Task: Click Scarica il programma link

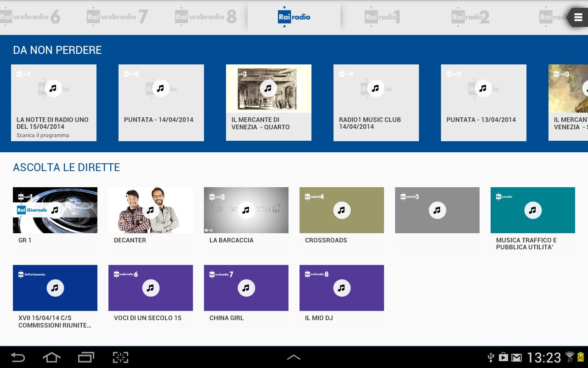Action: point(43,135)
